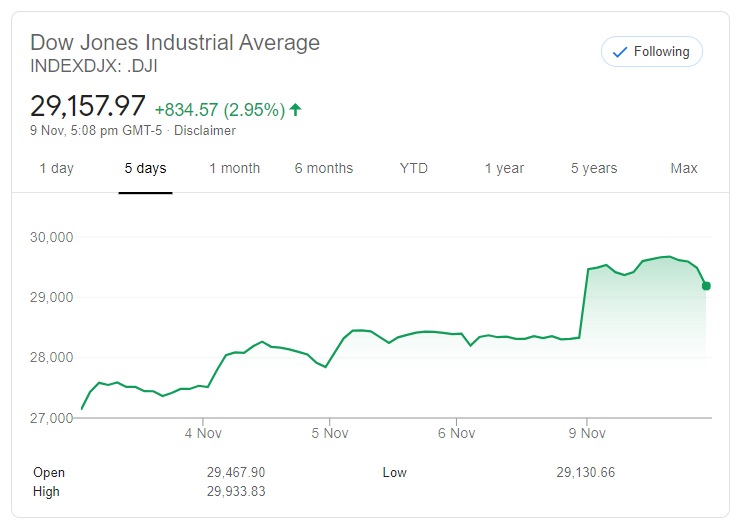This screenshot has width=739, height=526.
Task: Click the High label
Action: coord(46,492)
